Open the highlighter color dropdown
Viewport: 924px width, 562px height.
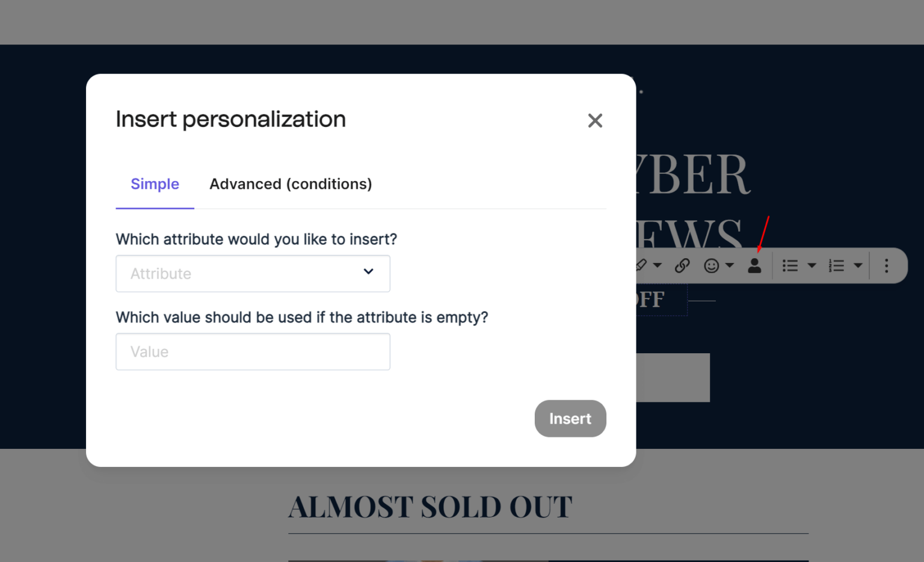tap(657, 265)
